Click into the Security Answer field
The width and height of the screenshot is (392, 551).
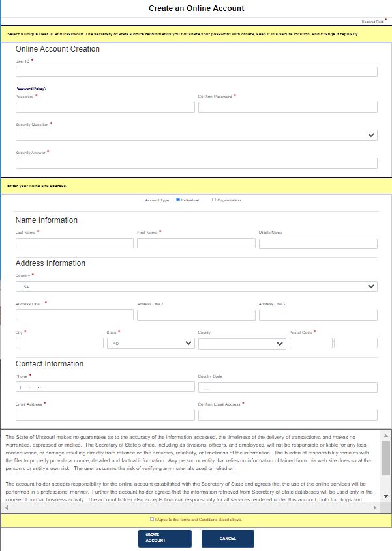196,163
